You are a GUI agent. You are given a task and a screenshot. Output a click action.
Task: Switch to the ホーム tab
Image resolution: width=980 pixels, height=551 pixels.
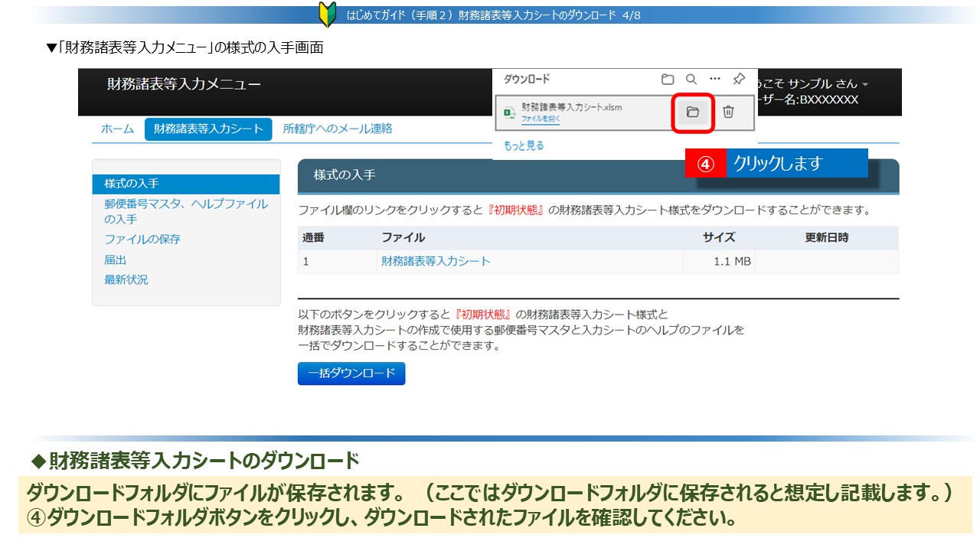[117, 129]
